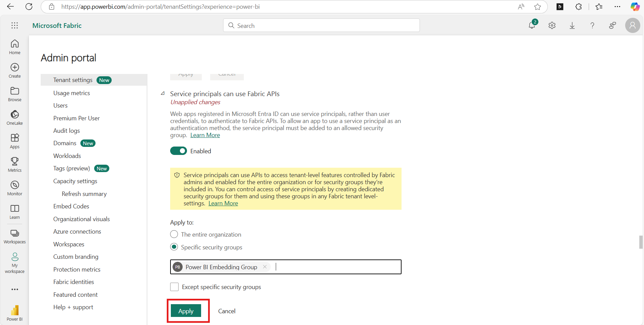Collapse Service principals can use Fabric APIs

pos(163,93)
